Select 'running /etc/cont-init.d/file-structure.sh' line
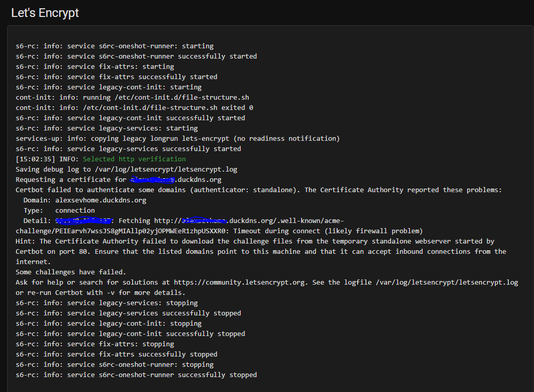 click(133, 98)
